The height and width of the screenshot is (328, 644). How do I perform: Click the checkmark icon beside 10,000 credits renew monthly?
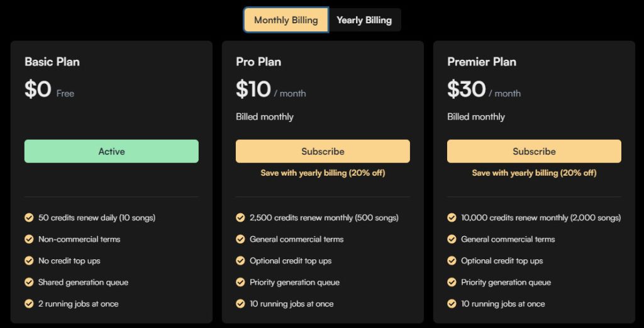(452, 217)
